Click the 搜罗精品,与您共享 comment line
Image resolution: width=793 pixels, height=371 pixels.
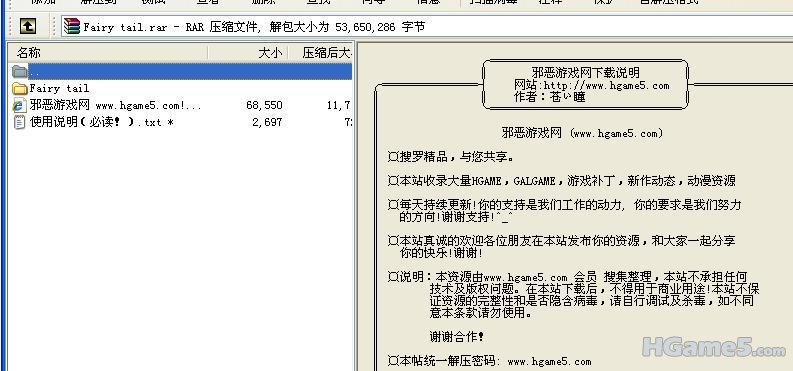pyautogui.click(x=452, y=157)
